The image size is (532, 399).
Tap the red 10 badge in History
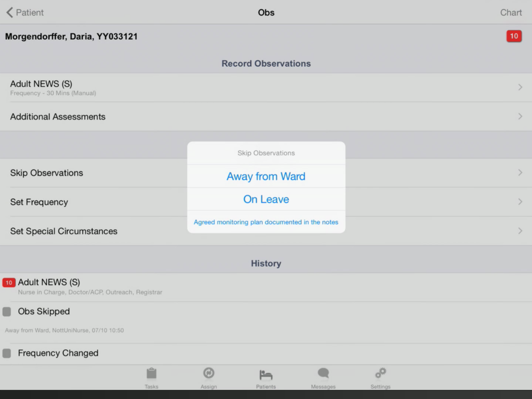click(9, 283)
